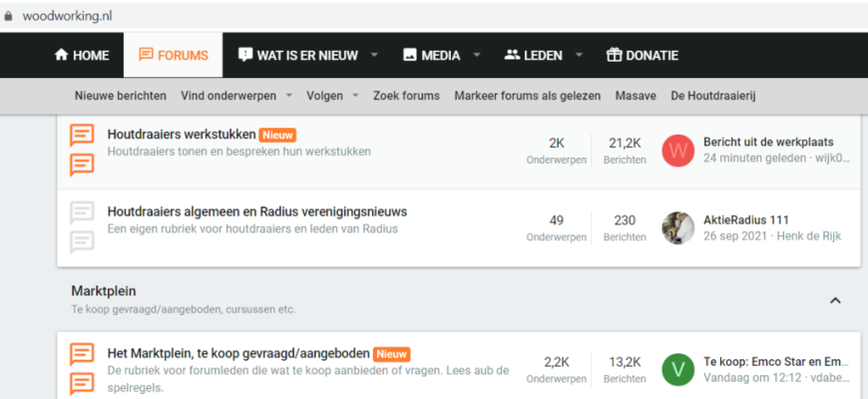Click text Te koop gevraagd/aangeboden, cursussen etc.
This screenshot has width=868, height=399.
[x=184, y=309]
